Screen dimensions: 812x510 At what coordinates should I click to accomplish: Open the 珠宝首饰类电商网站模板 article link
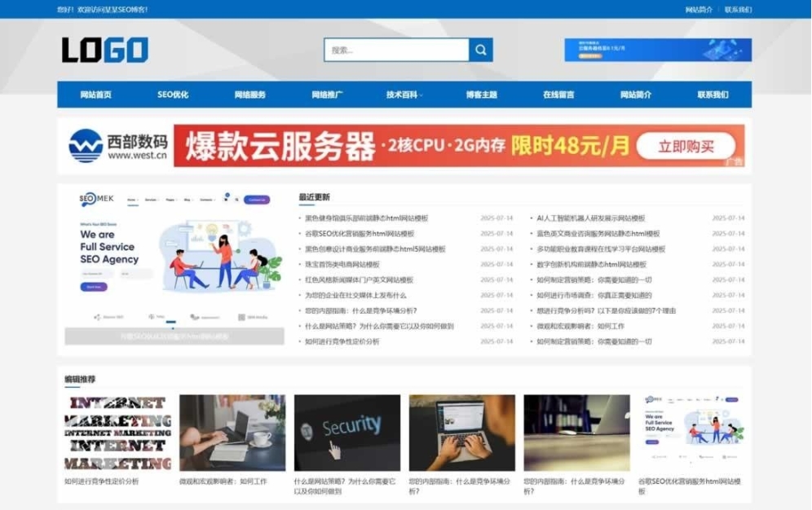click(x=342, y=265)
